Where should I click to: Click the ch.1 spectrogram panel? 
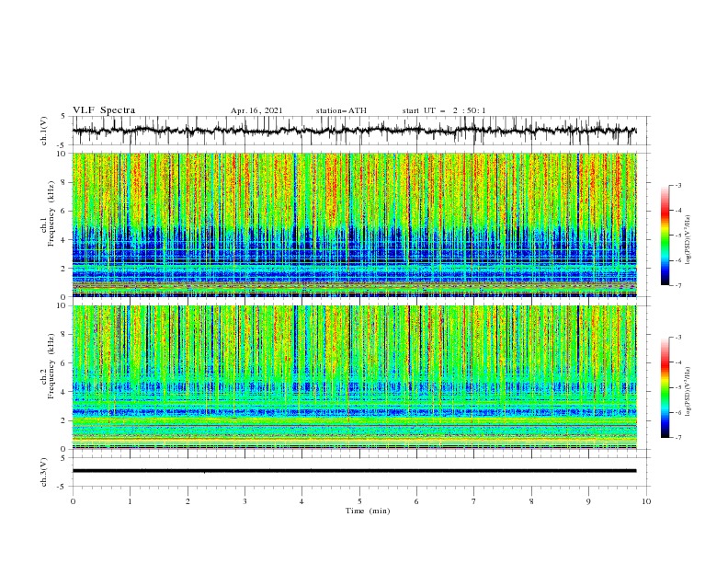click(x=354, y=224)
